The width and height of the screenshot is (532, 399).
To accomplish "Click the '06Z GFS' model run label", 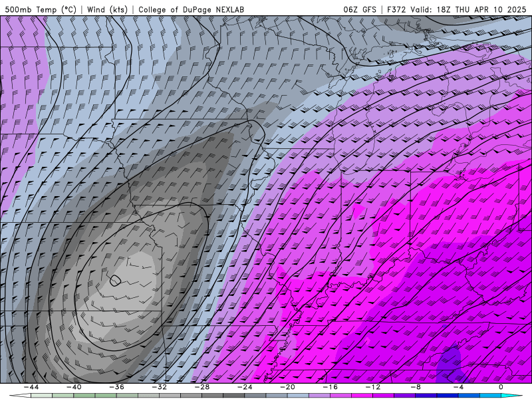I will click(x=360, y=9).
